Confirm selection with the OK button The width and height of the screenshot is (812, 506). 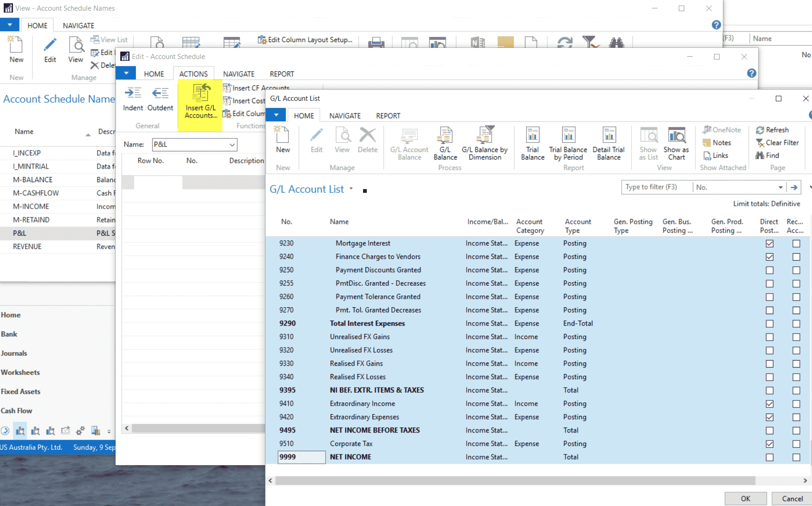coord(745,498)
